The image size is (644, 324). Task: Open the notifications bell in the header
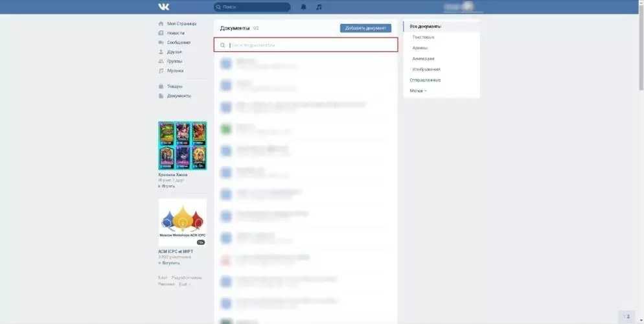(303, 7)
